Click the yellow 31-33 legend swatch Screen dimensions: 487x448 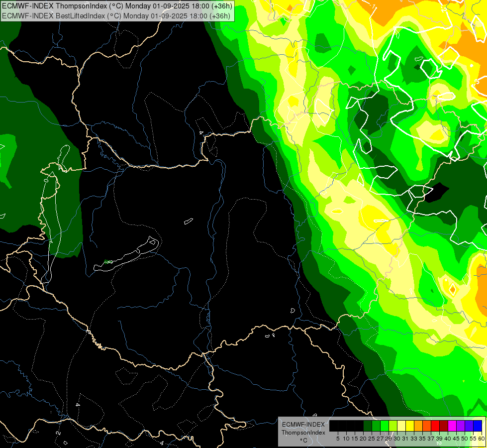[x=410, y=426]
